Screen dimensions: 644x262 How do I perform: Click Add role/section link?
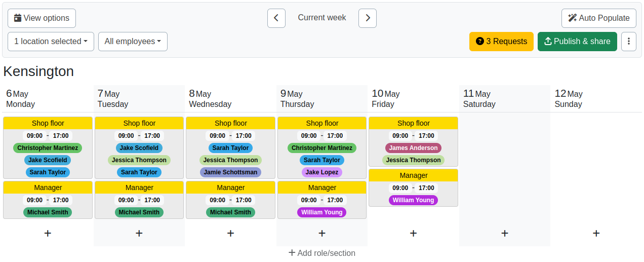322,253
